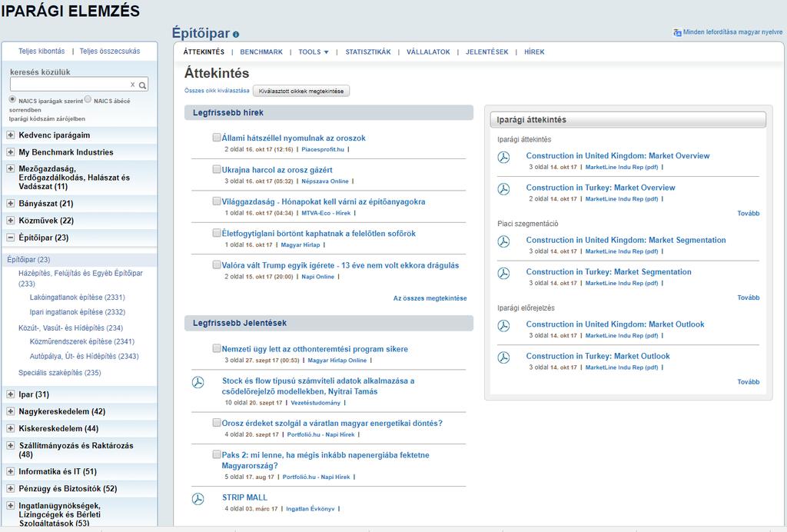787x532 pixels.
Task: Expand Ipar (31) category
Action: [10, 394]
